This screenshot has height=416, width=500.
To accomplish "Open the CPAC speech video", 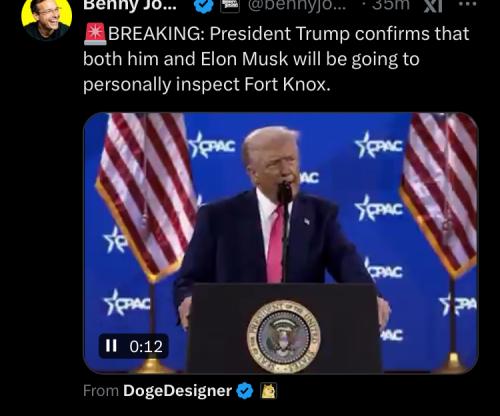I will [x=281, y=243].
